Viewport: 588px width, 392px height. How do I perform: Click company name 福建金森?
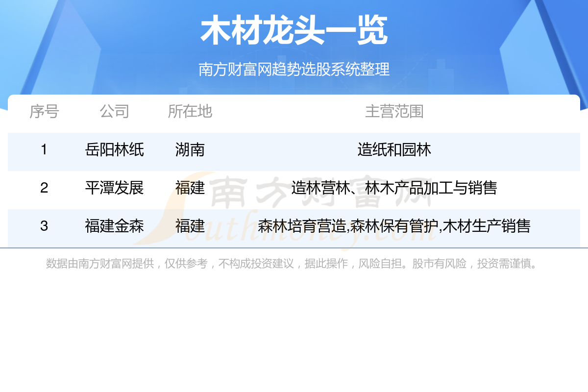[114, 226]
